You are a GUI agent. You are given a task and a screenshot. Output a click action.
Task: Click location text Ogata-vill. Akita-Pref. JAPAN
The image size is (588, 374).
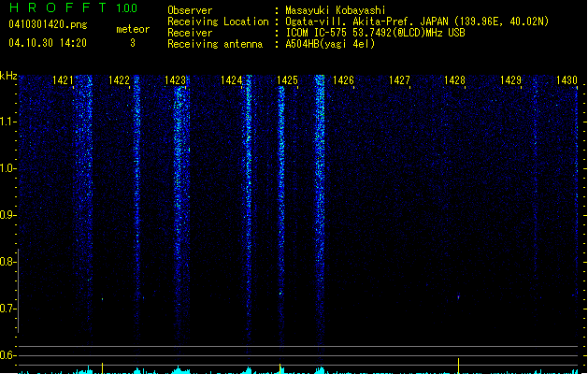pos(366,22)
